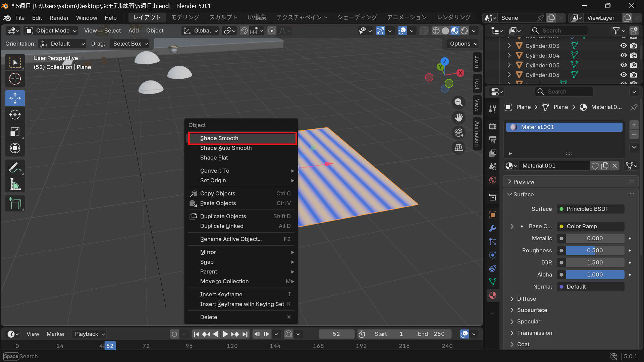This screenshot has width=644, height=362.
Task: Adjust the Roughness slider
Action: [594, 250]
